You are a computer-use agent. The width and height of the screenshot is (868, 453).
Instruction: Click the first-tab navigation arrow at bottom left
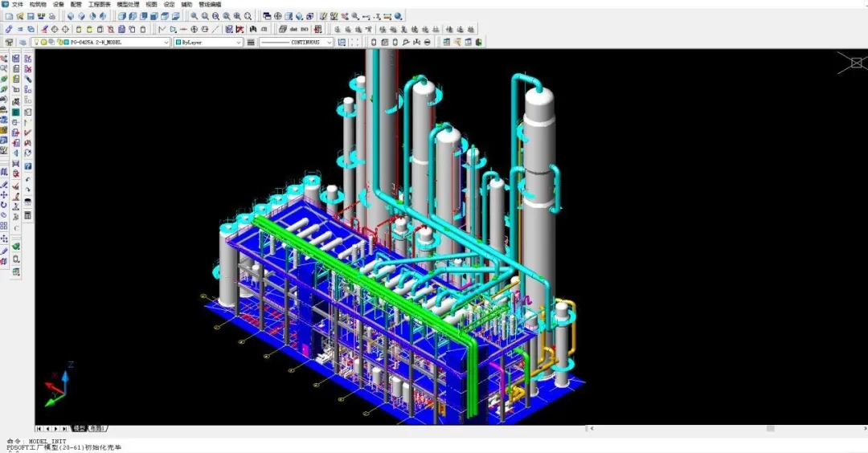39,429
